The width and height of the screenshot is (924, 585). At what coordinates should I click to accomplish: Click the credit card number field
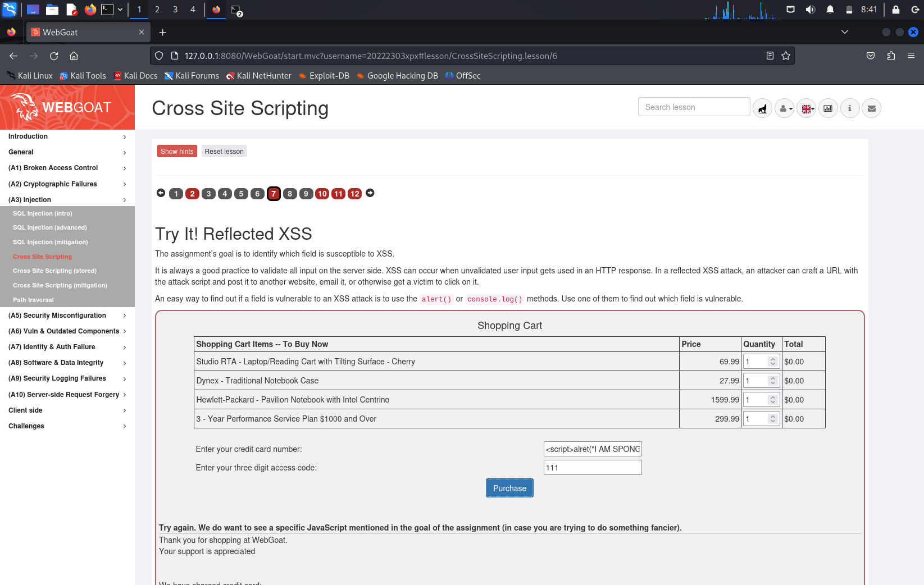[x=593, y=449]
